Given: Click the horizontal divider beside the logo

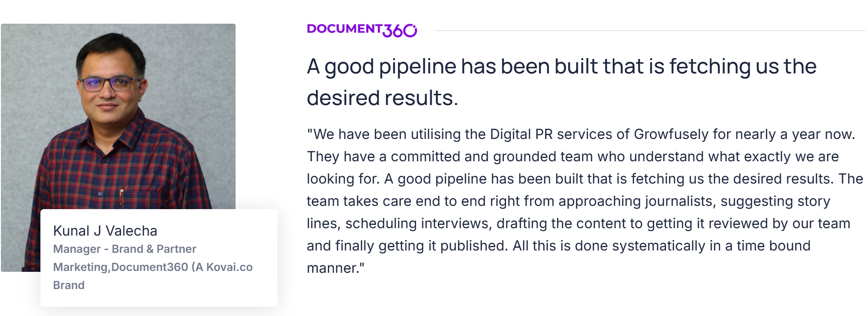Looking at the screenshot, I should coord(650,31).
